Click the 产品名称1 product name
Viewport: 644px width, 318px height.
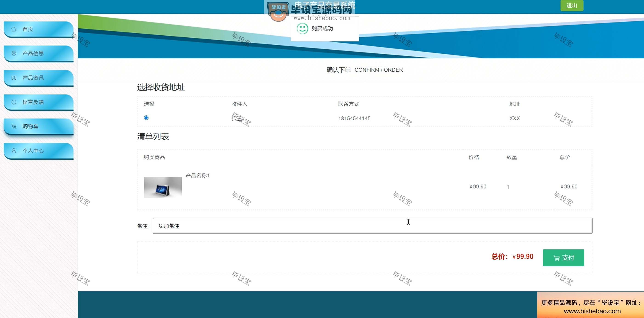pos(197,176)
